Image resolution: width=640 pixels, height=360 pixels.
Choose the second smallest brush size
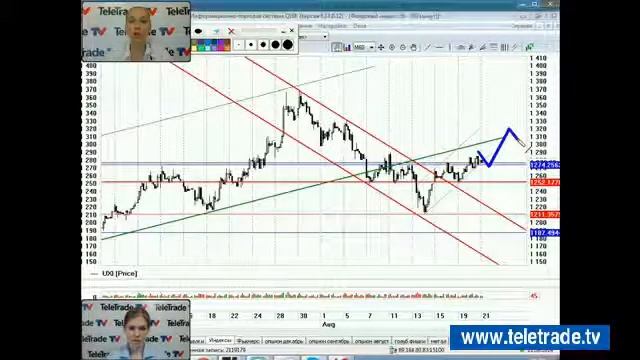coord(251,45)
